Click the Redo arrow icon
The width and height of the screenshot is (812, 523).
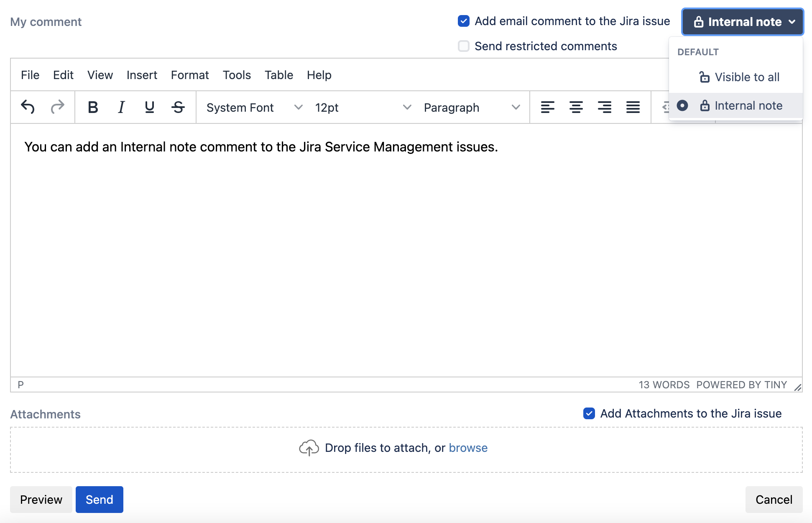tap(57, 107)
